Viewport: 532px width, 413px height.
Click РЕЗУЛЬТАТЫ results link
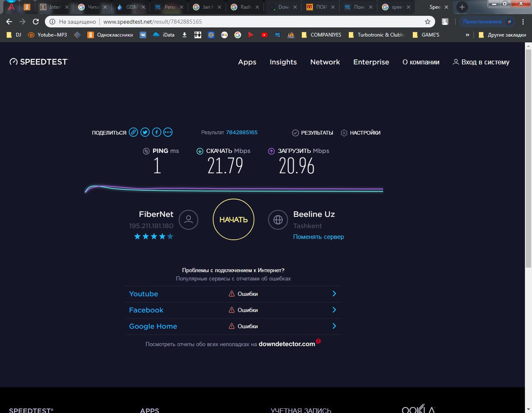pyautogui.click(x=317, y=133)
